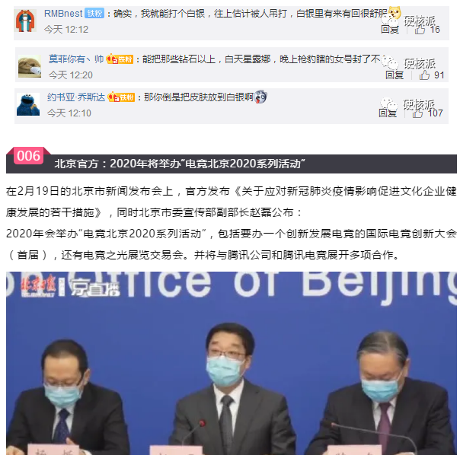Open 莫菲你有丶帅 username profile link
Image resolution: width=476 pixels, height=455 pixels.
[76, 59]
